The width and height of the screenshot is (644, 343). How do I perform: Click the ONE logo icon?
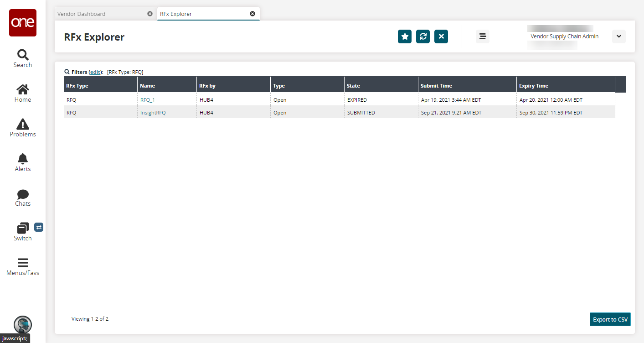[x=23, y=23]
